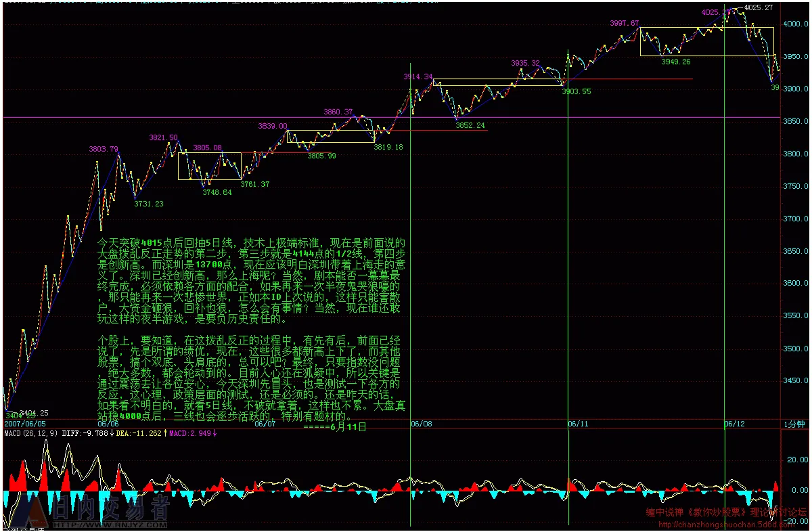This screenshot has width=812, height=532.
Task: Click the up arrow after DEA value
Action: 164,433
